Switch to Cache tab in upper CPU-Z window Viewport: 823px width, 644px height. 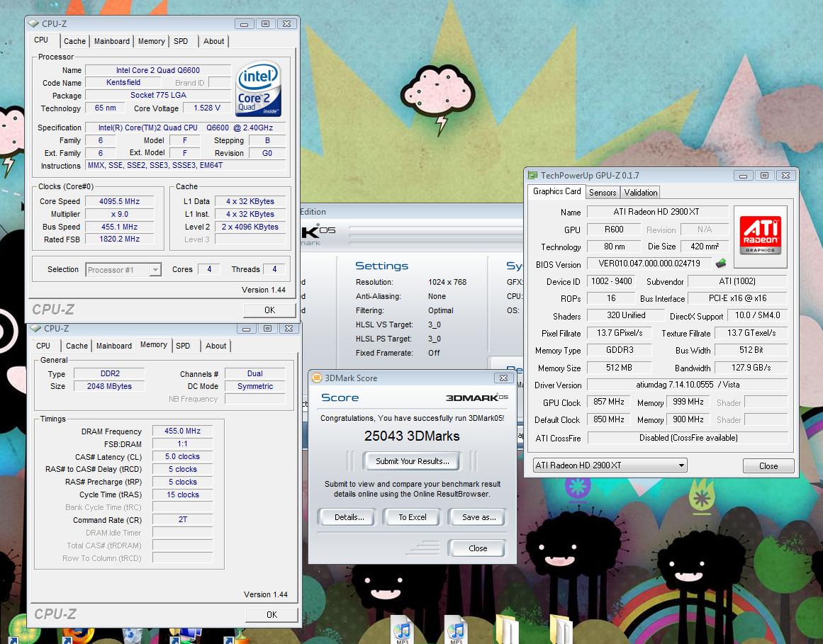(74, 41)
